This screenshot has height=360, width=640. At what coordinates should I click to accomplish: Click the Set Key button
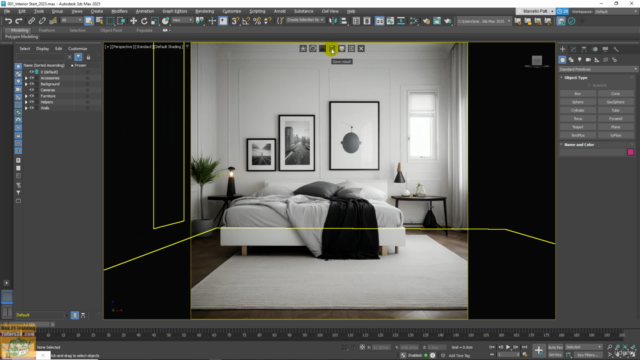[x=555, y=355]
